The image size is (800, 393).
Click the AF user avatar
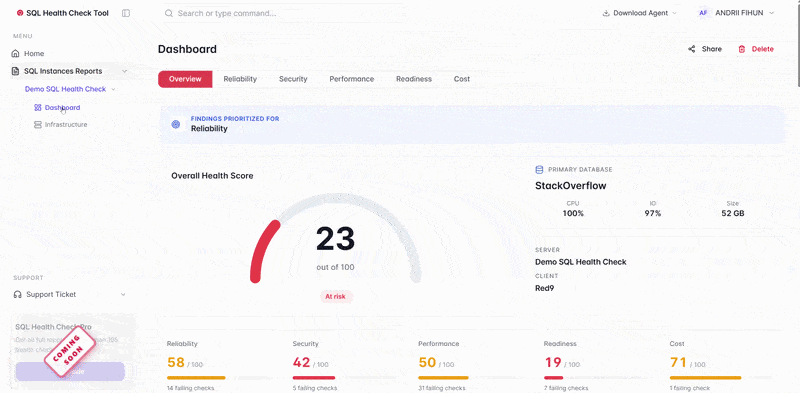point(703,13)
